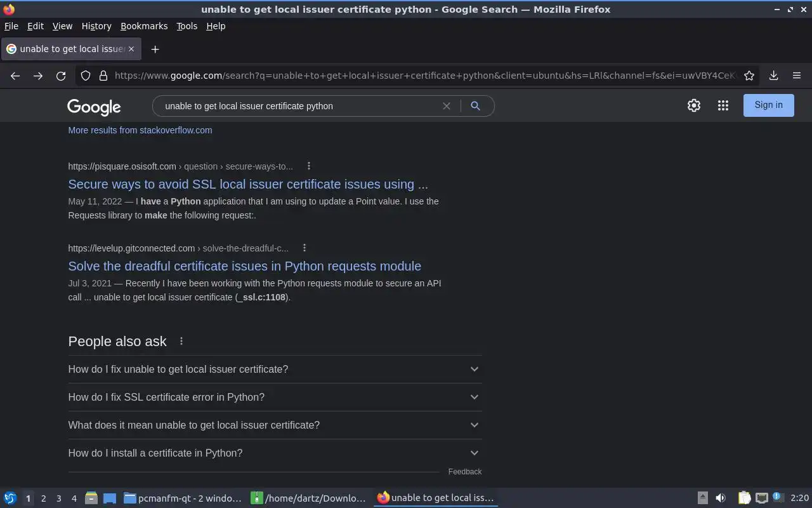Switch to workspace 4
Screen dimensions: 812x508
coord(74,498)
